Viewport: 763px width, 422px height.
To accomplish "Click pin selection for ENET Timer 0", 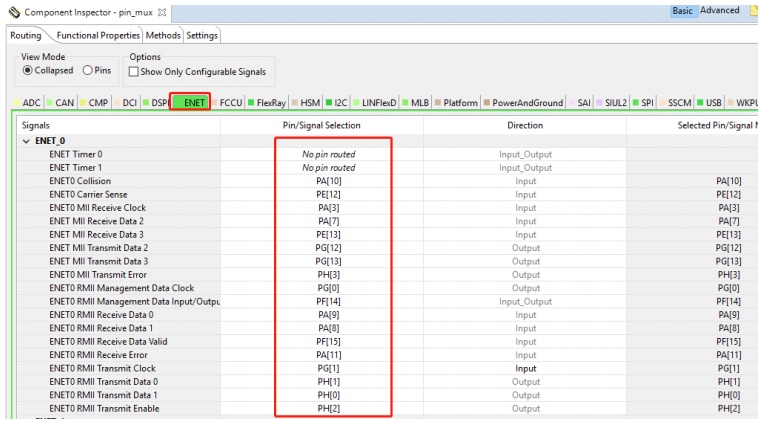I will click(329, 155).
